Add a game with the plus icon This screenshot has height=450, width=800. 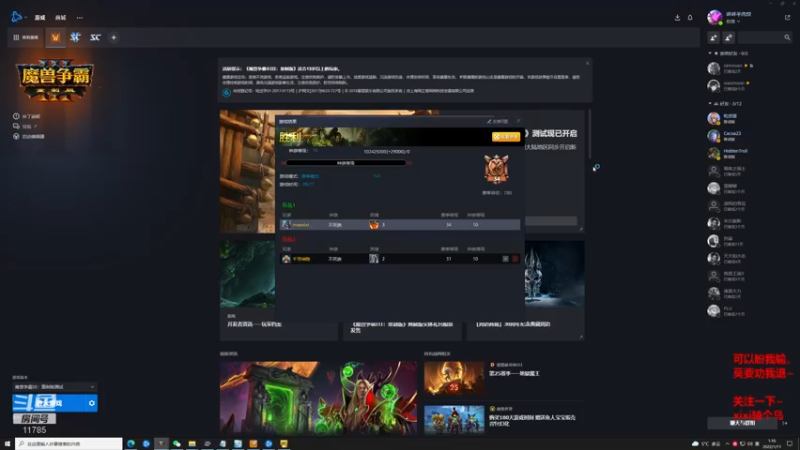tap(114, 37)
